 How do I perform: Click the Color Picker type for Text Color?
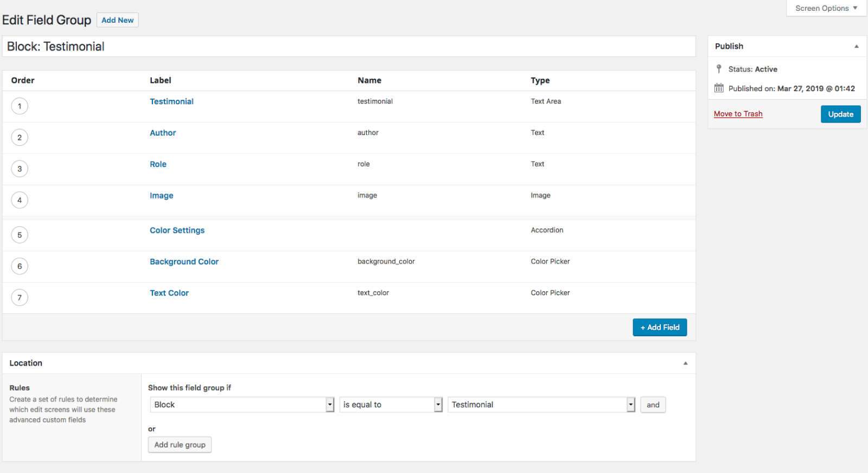(550, 293)
